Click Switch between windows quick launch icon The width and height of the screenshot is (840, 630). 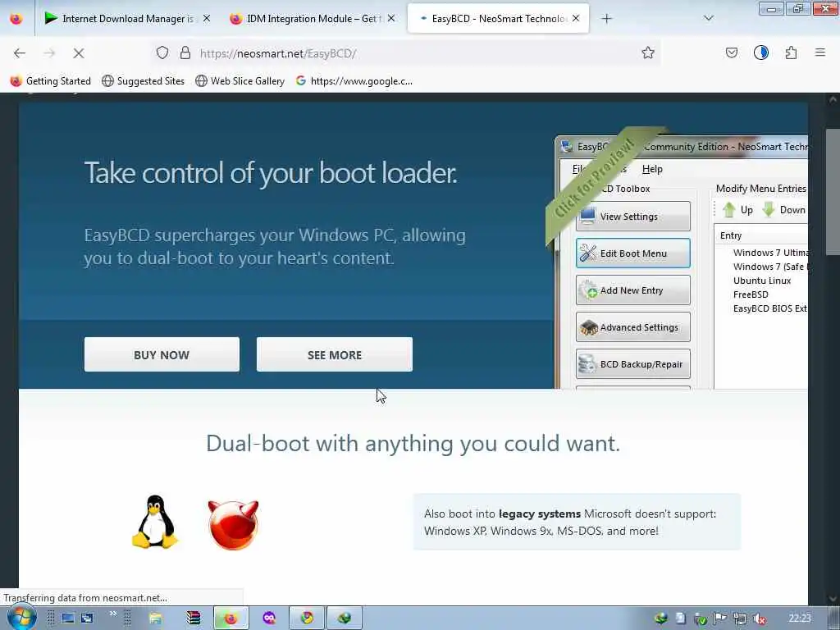(87, 619)
